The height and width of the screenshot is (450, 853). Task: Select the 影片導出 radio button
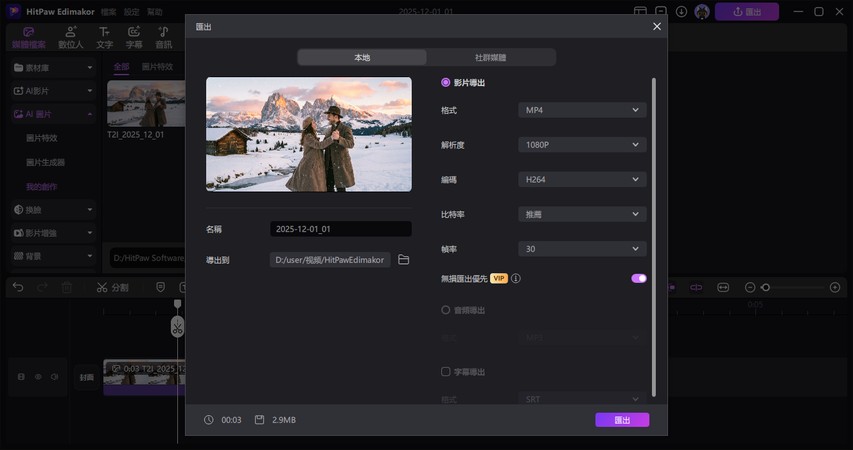[446, 83]
